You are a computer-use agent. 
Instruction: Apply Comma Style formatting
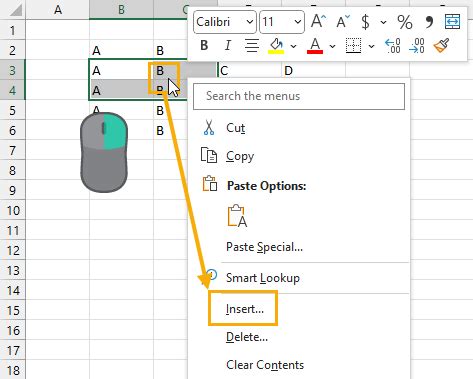click(x=429, y=22)
